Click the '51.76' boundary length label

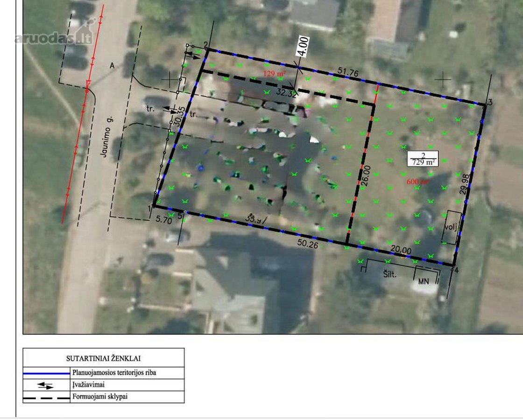(x=348, y=71)
